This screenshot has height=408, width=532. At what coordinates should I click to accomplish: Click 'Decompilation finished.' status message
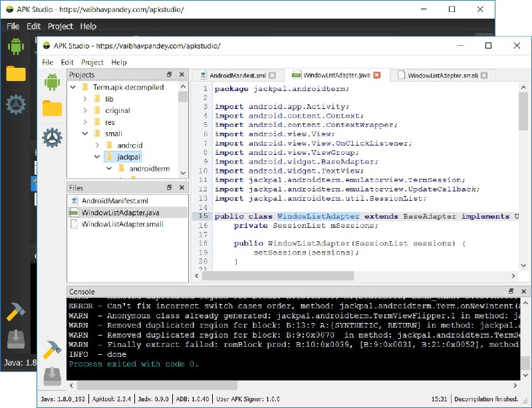tap(486, 399)
